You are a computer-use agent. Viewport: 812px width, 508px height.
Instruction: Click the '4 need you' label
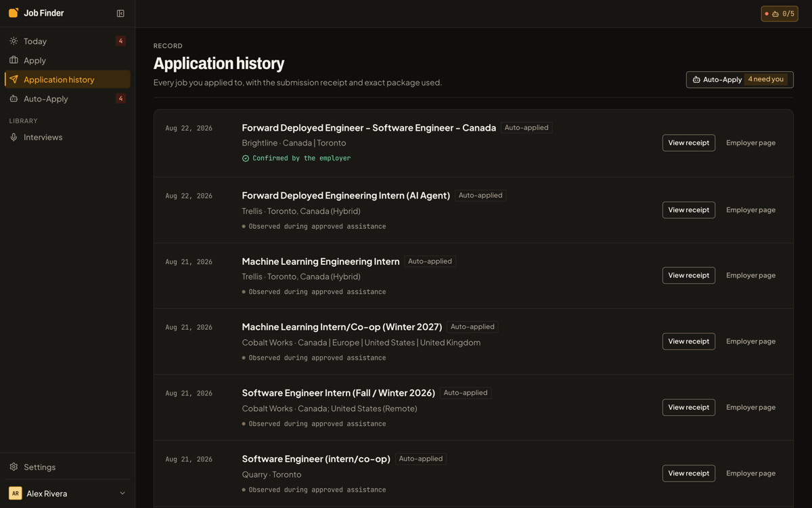766,79
